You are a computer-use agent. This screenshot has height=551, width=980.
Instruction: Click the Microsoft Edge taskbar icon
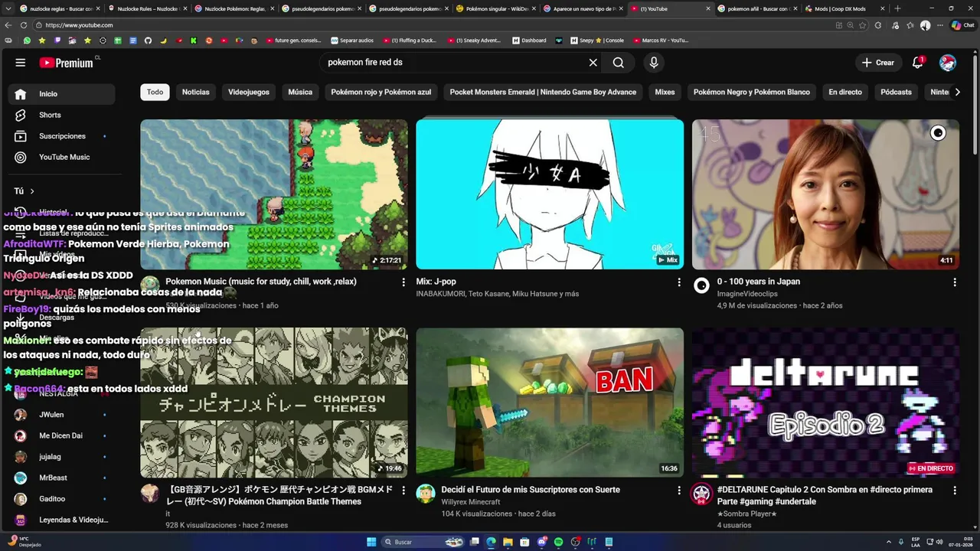point(491,542)
